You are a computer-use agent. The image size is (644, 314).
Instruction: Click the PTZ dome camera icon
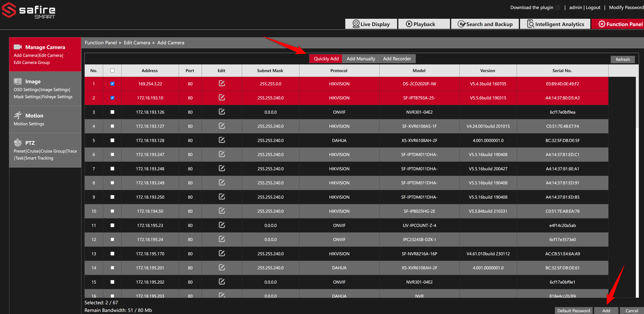[18, 143]
